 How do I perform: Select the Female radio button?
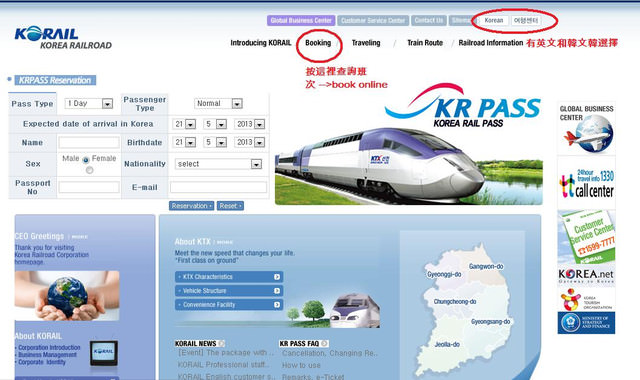[x=89, y=170]
